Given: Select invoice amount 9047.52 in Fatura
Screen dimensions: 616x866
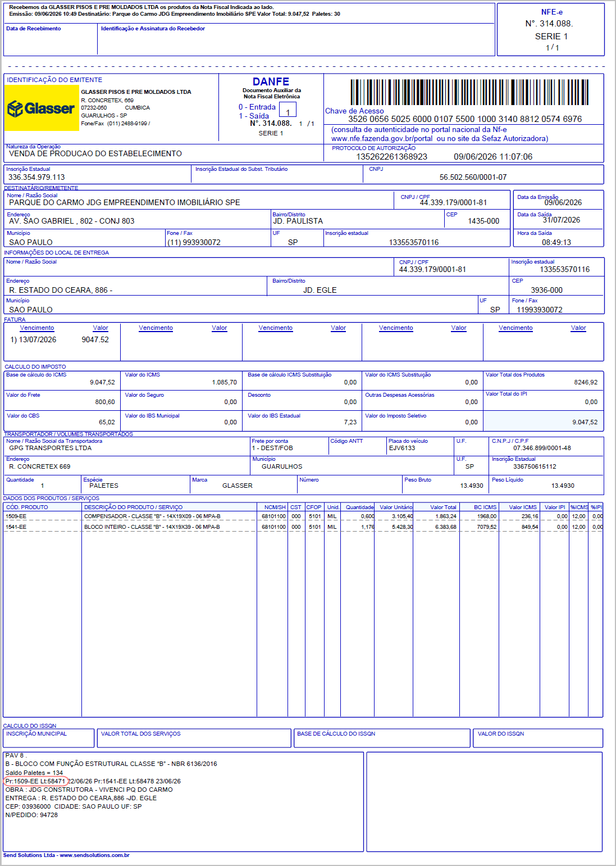Looking at the screenshot, I should point(95,339).
